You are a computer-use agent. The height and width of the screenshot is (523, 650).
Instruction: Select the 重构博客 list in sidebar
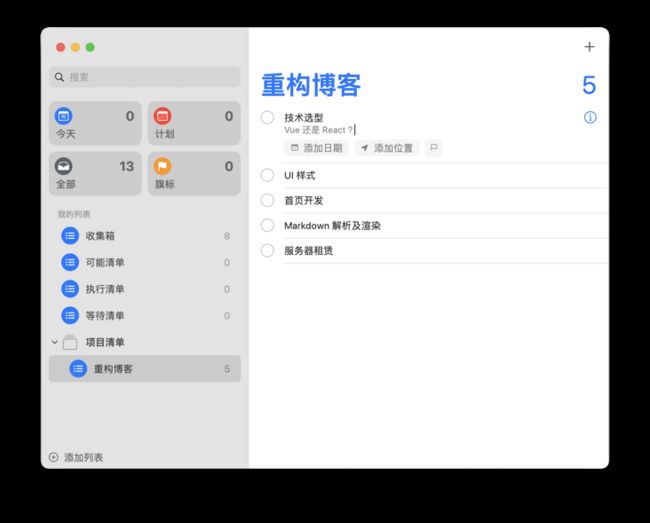coord(145,369)
